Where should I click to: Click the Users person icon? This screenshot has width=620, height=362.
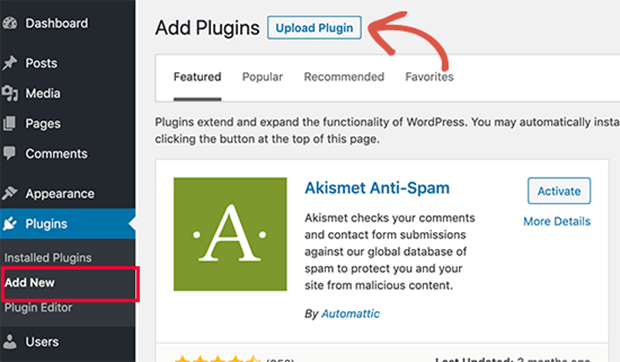point(9,341)
